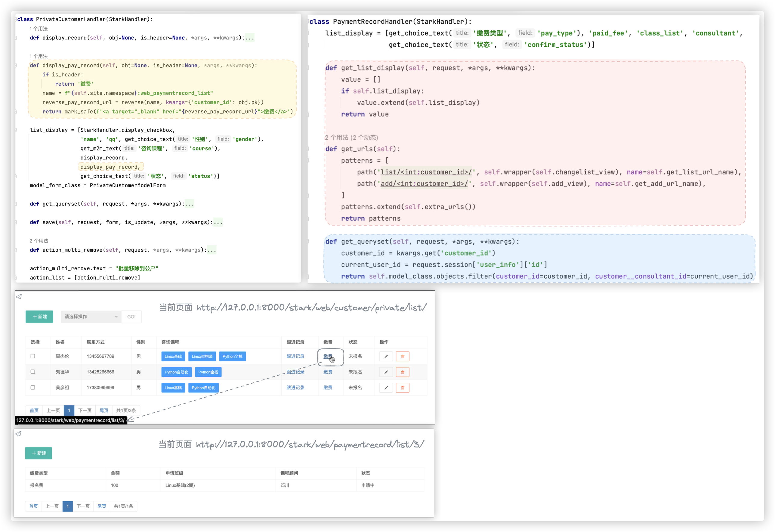Expand folded action_multi_remove method ellipsis
Image resolution: width=775 pixels, height=532 pixels.
pyautogui.click(x=212, y=250)
